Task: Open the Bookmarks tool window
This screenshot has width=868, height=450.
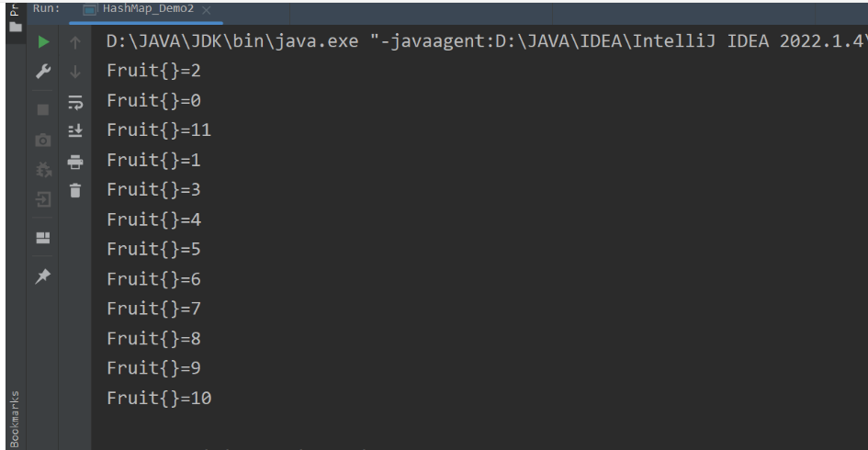Action: pos(15,419)
